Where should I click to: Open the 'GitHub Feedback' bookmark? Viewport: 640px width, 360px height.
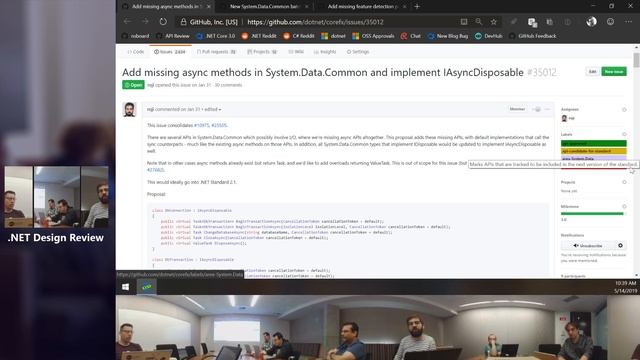(533, 36)
